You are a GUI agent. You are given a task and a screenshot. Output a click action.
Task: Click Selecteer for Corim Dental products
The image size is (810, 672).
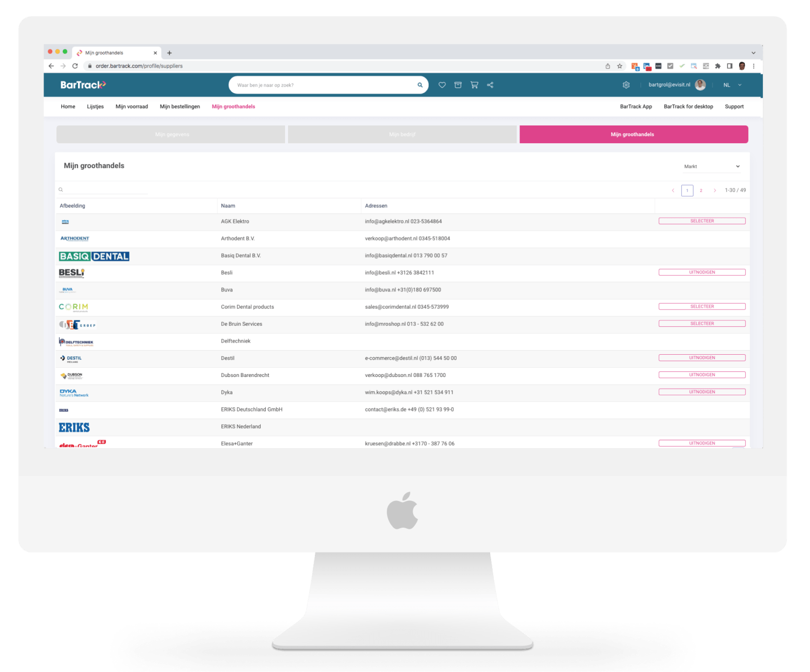pos(702,307)
